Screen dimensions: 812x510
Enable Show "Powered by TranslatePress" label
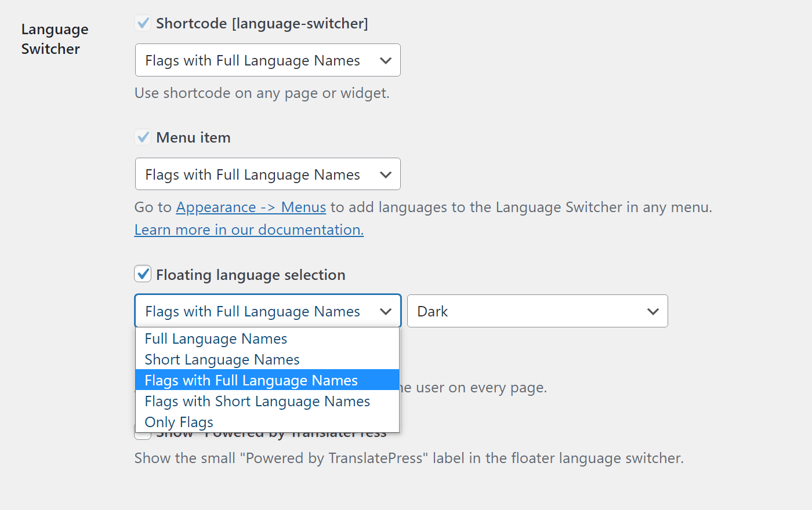click(143, 432)
